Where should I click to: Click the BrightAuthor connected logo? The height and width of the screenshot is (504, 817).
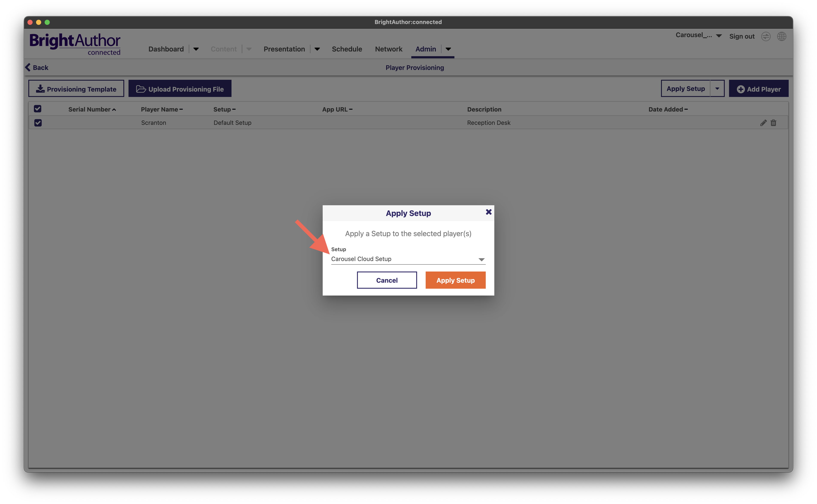point(75,44)
